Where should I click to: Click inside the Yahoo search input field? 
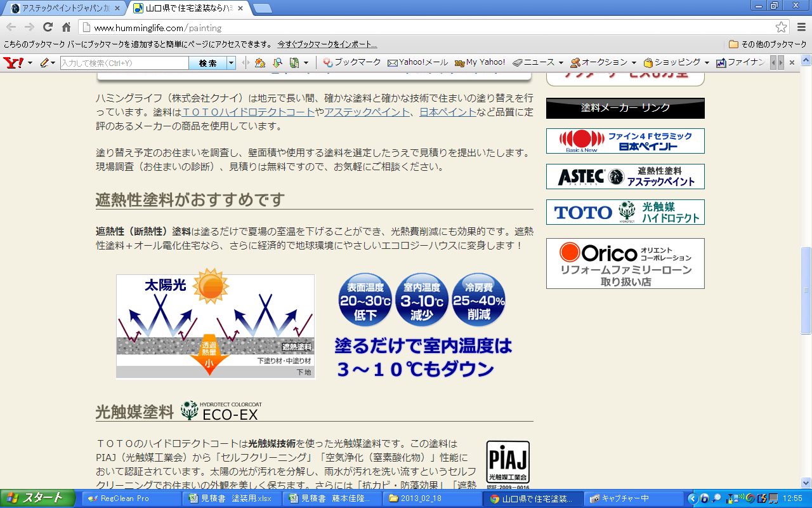124,63
